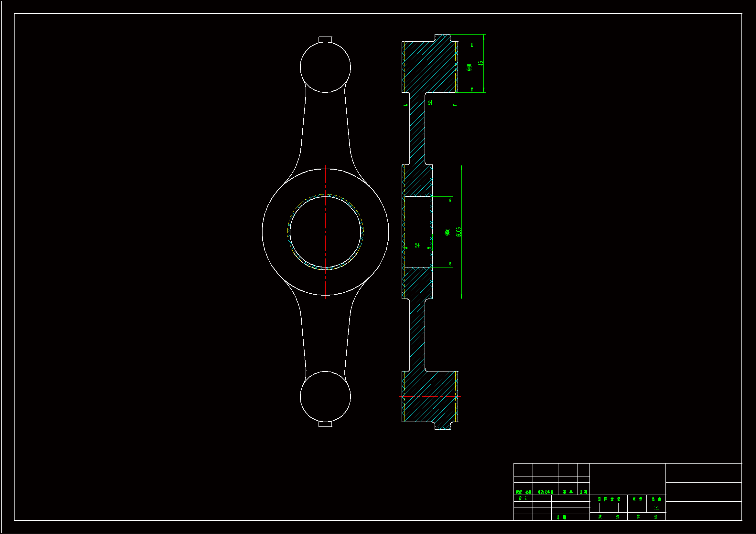Click the 重量 weight header cell
This screenshot has height=534, width=756.
(637, 499)
